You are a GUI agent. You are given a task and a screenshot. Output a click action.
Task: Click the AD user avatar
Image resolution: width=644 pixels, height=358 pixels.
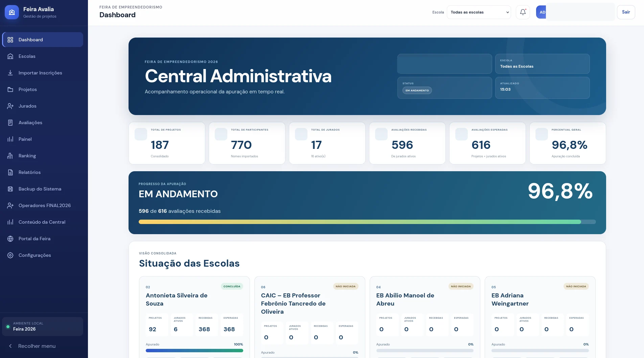[x=542, y=12]
